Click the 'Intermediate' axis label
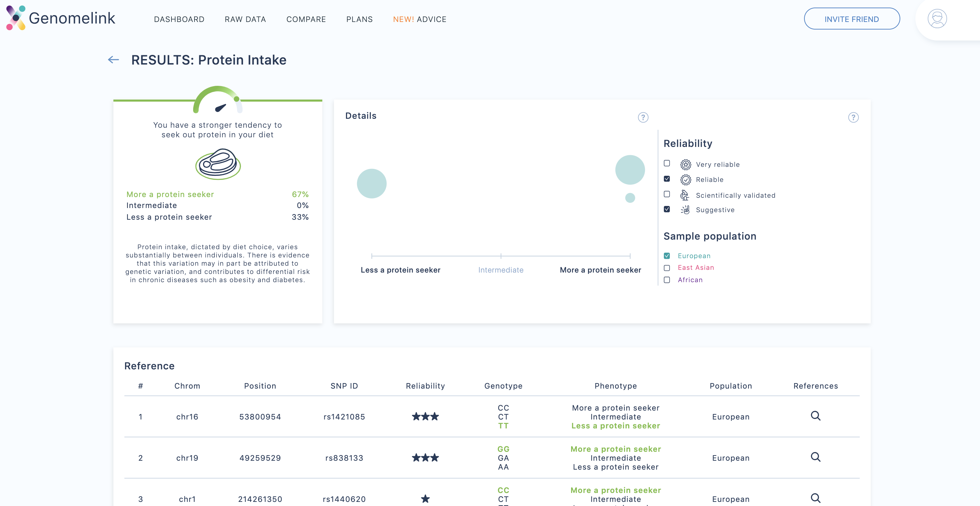980x506 pixels. 501,270
